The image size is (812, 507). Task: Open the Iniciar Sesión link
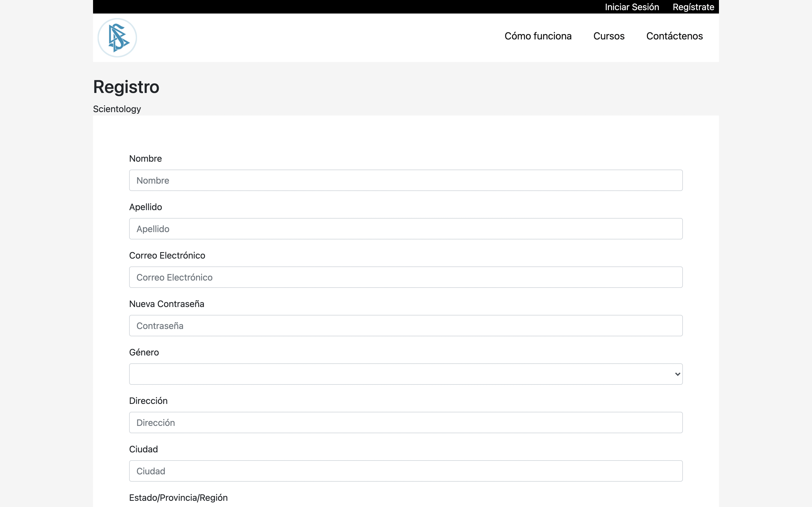pyautogui.click(x=632, y=7)
